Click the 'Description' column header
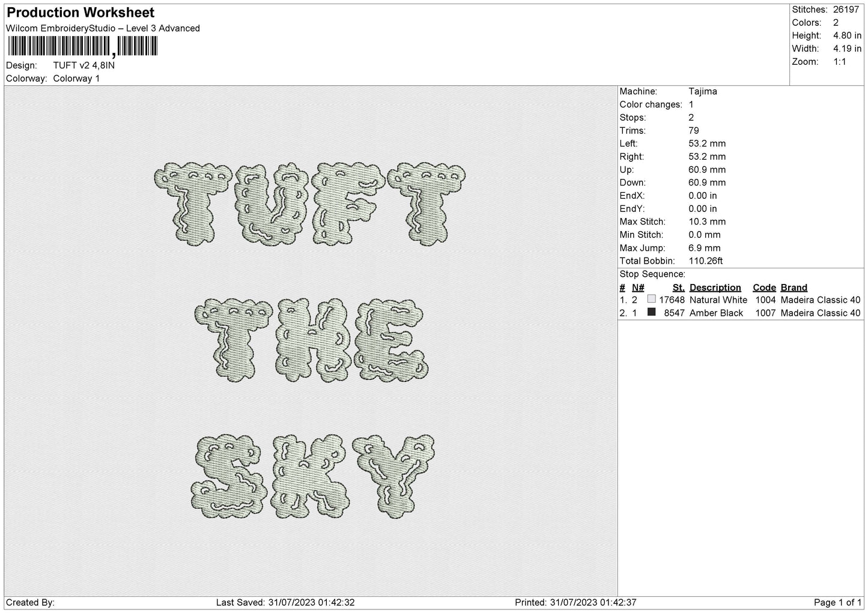Screen dimensions: 868x613 click(715, 288)
